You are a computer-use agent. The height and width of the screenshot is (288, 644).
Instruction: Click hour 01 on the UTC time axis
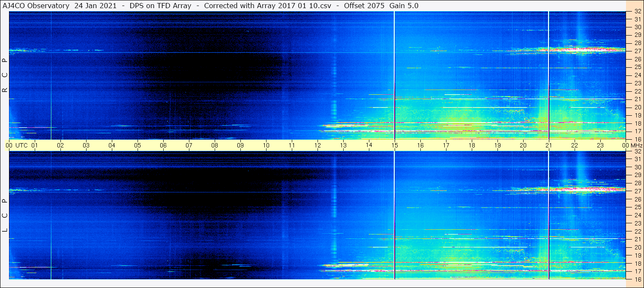pyautogui.click(x=35, y=145)
